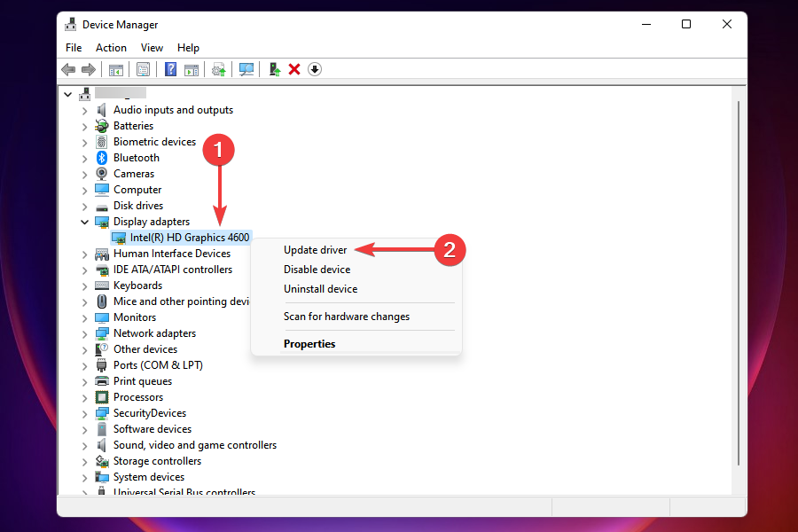Screen dimensions: 798x532
Task: Select the SecurityDevices row
Action: pos(150,413)
